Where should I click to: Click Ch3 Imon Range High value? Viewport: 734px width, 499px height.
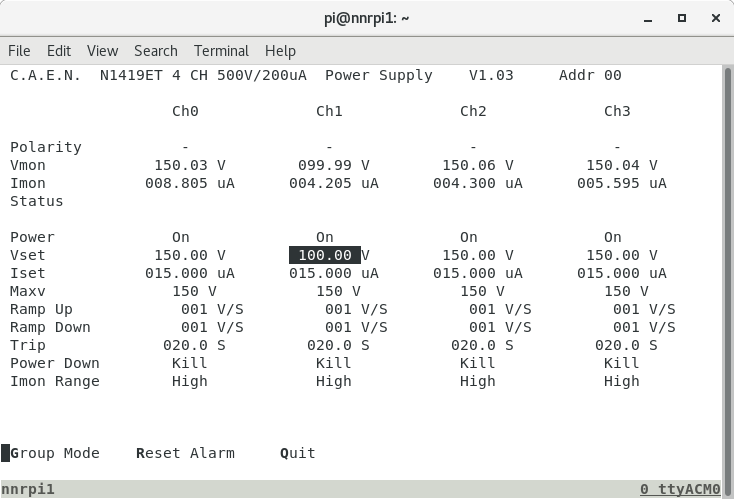click(x=621, y=381)
